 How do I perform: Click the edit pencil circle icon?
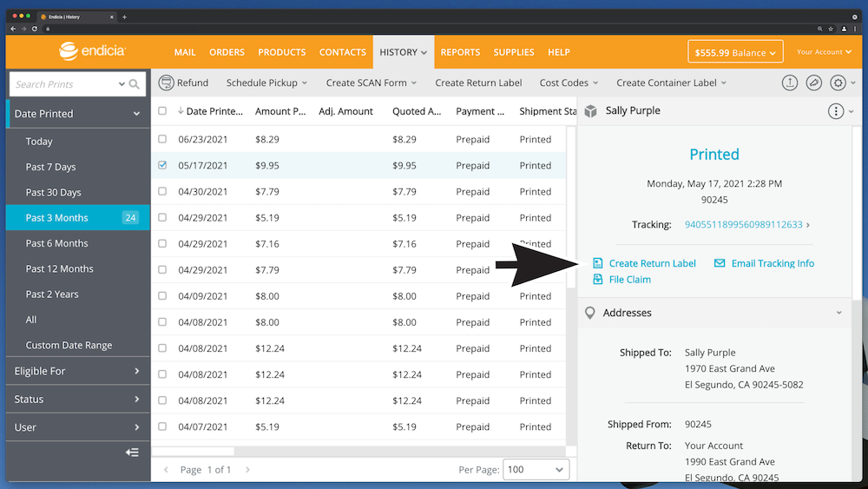point(814,83)
